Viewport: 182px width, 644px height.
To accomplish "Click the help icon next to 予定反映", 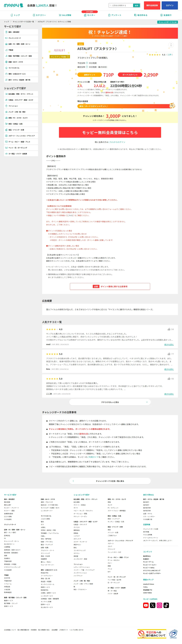I will point(87,63).
